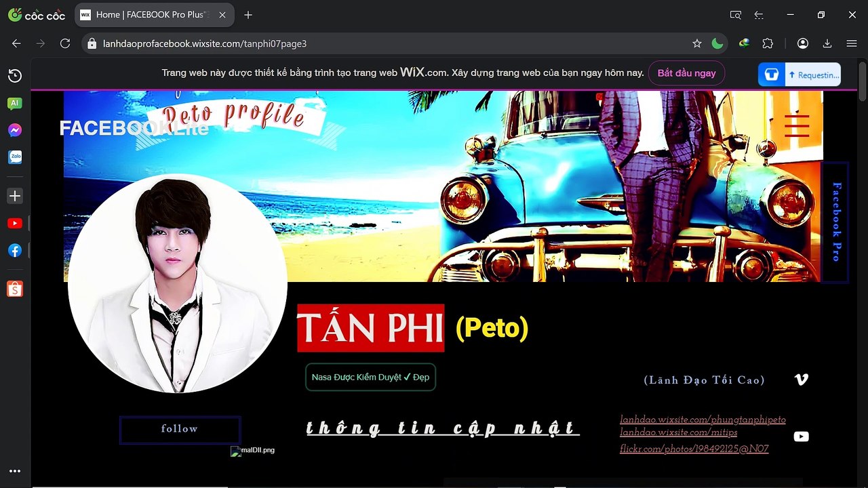
Task: Open the downloads panel
Action: click(x=827, y=43)
